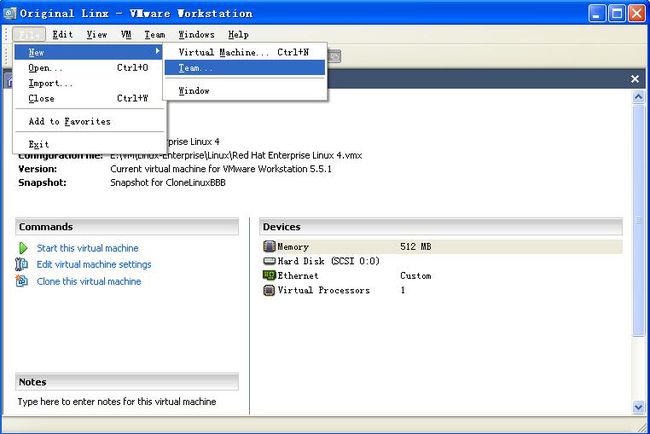This screenshot has width=650, height=434.
Task: Click the Custom Ethernet value
Action: (415, 276)
